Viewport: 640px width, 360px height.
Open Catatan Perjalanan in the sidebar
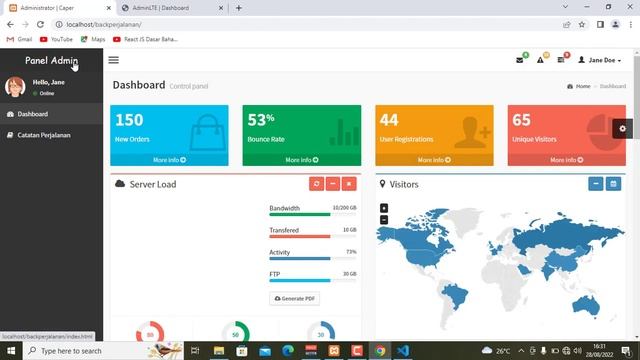pos(51,135)
